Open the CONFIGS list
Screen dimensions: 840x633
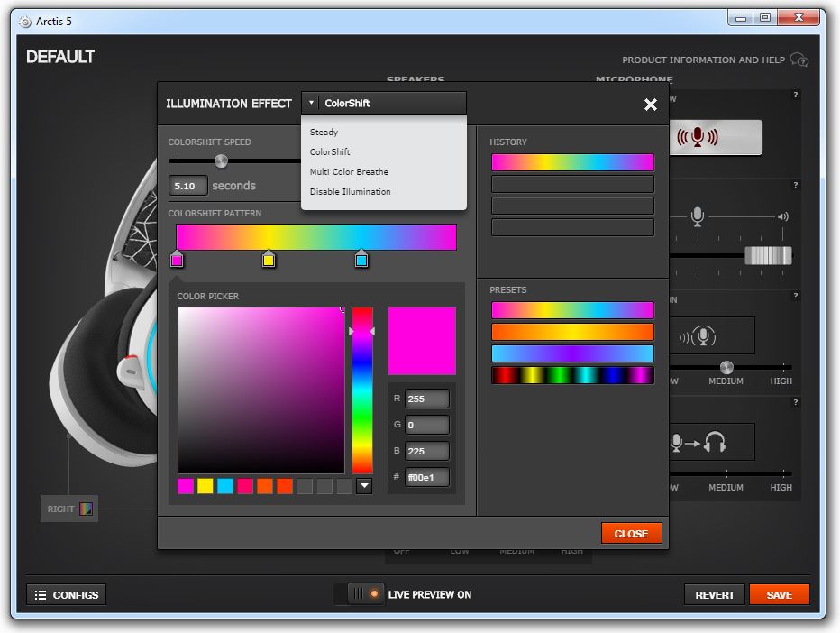[67, 595]
